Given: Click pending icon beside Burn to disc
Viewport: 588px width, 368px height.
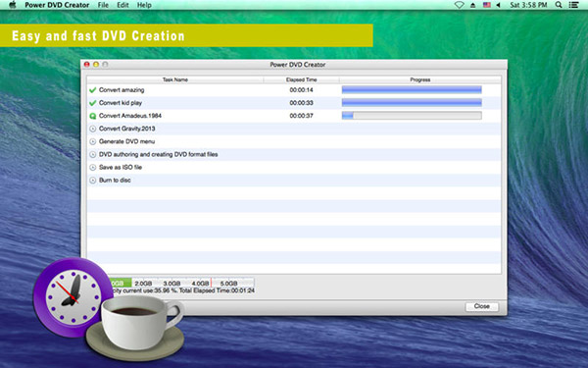Looking at the screenshot, I should coord(93,181).
